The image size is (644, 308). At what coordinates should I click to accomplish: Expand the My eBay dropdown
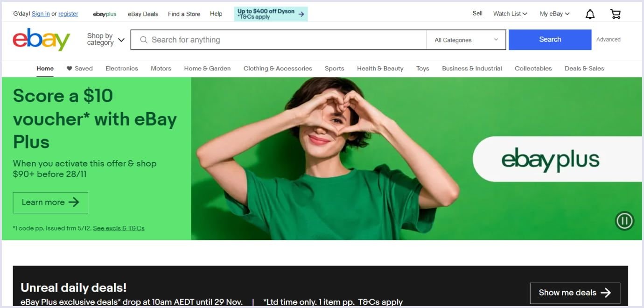(x=554, y=14)
